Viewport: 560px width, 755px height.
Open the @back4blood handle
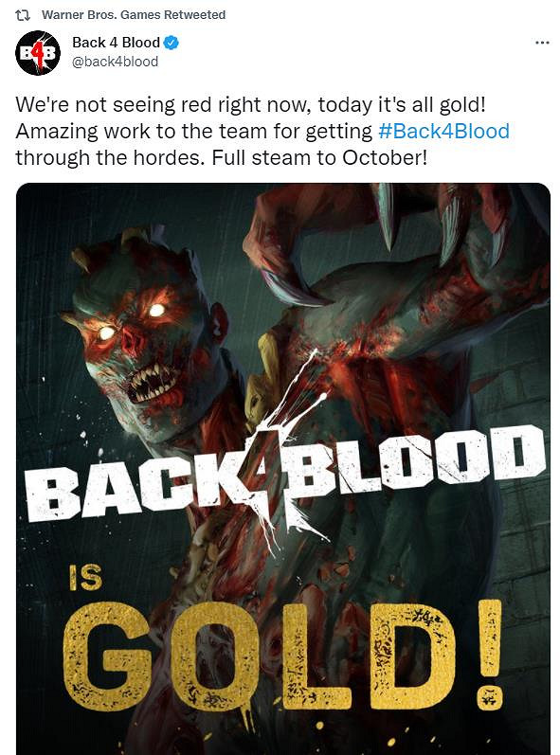(115, 62)
